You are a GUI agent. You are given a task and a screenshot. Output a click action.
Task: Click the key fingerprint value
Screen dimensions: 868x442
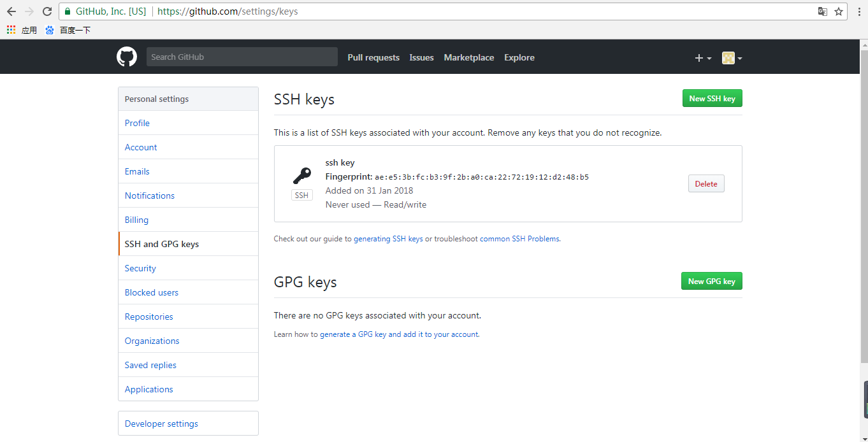pyautogui.click(x=482, y=177)
